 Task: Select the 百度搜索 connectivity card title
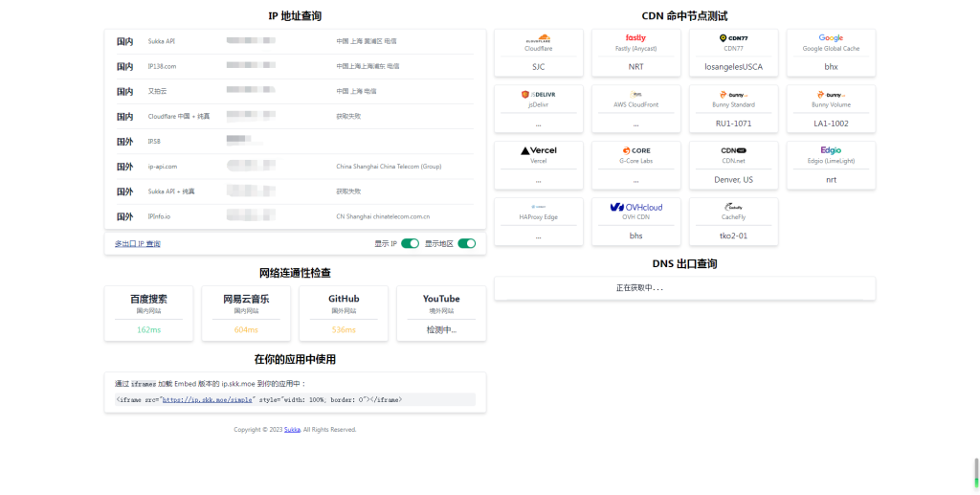pos(148,299)
